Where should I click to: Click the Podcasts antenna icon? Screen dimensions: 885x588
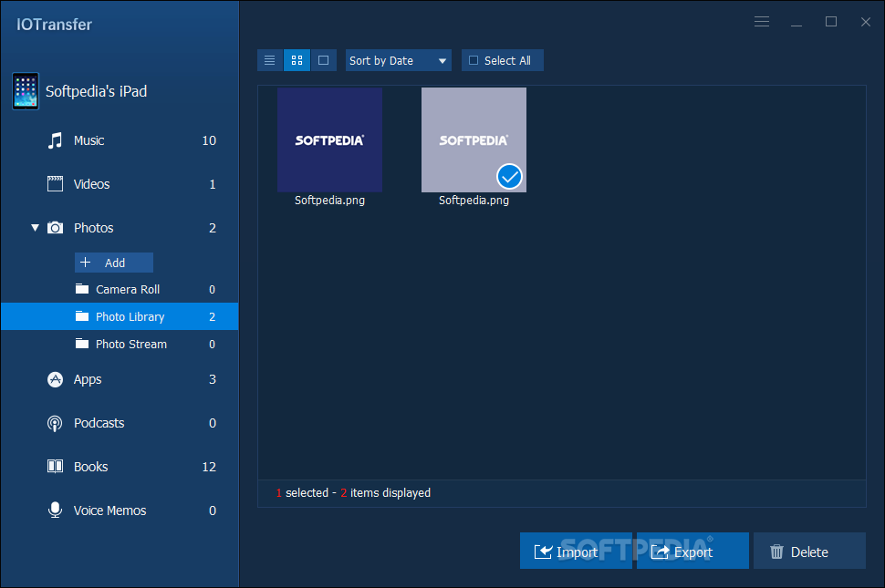55,423
